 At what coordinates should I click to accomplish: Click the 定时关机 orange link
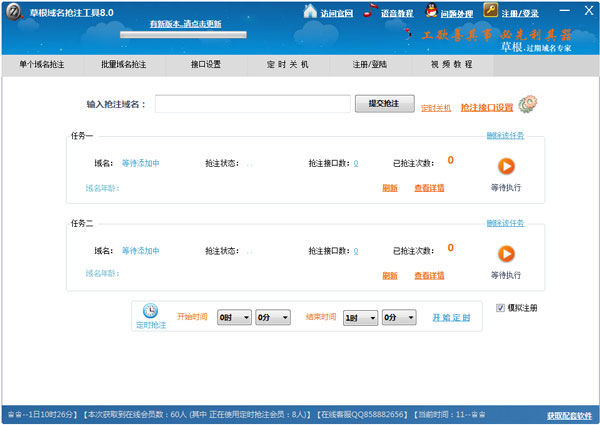point(436,108)
